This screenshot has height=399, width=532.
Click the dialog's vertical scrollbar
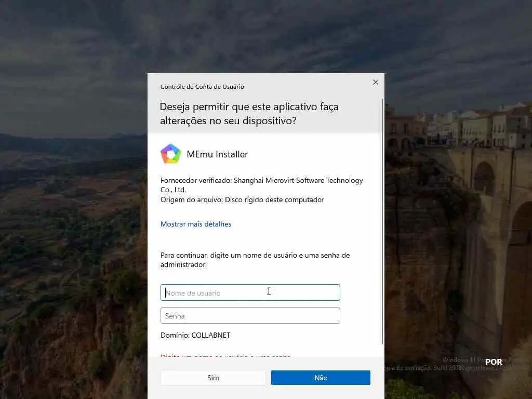[x=382, y=221]
